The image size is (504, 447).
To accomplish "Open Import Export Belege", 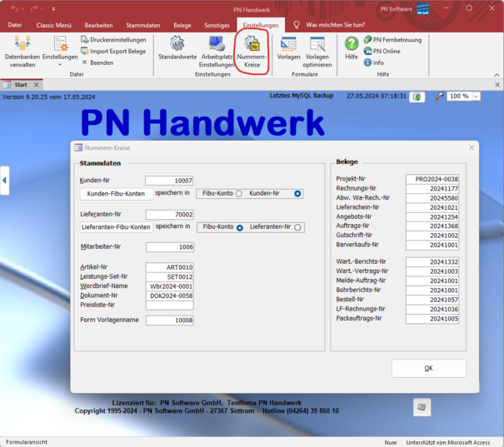I will pos(113,51).
